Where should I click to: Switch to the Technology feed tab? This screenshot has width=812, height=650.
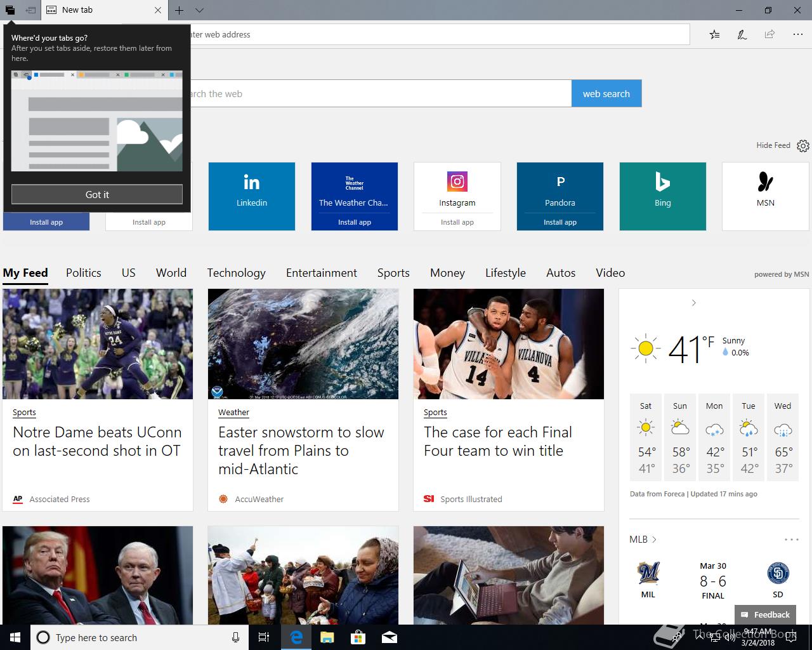[x=236, y=273]
